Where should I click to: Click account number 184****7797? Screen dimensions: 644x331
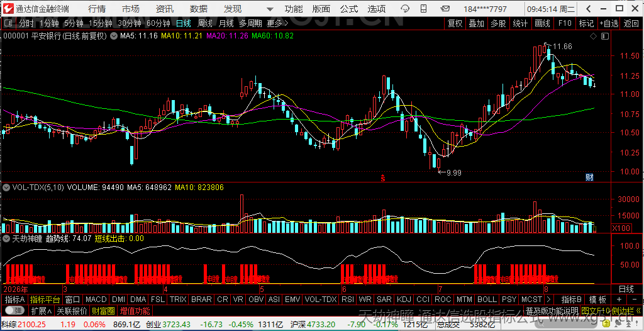coord(485,9)
